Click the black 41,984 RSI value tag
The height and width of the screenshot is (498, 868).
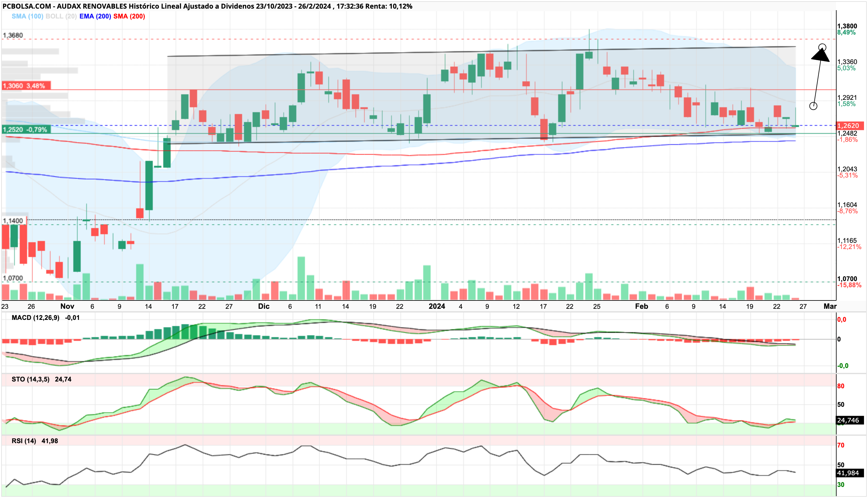click(x=850, y=473)
